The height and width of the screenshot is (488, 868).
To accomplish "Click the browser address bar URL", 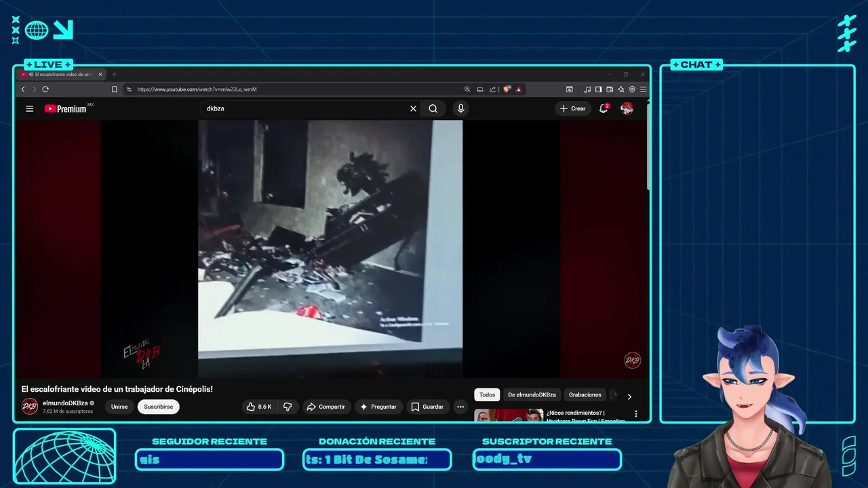I will (x=197, y=89).
